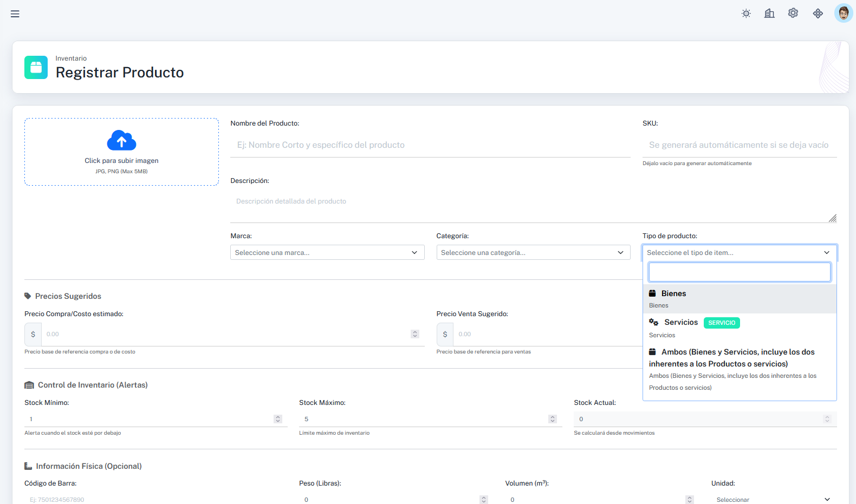Open the hamburger navigation menu

point(15,14)
